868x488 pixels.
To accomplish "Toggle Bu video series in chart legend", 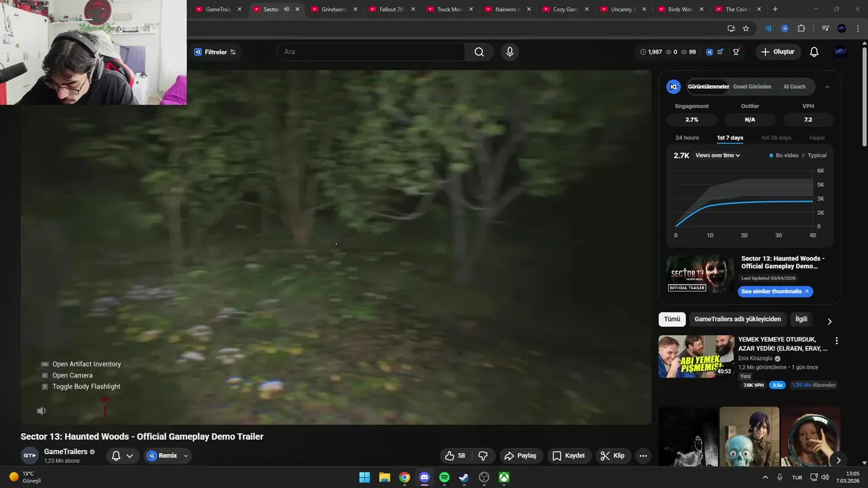I will [x=784, y=155].
